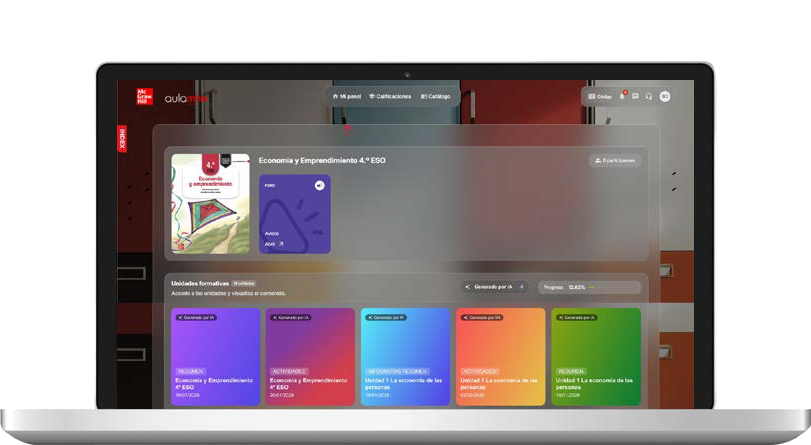Click the course title Economía y Emprendimiento 4.º ESO
The image size is (811, 445).
pos(322,160)
